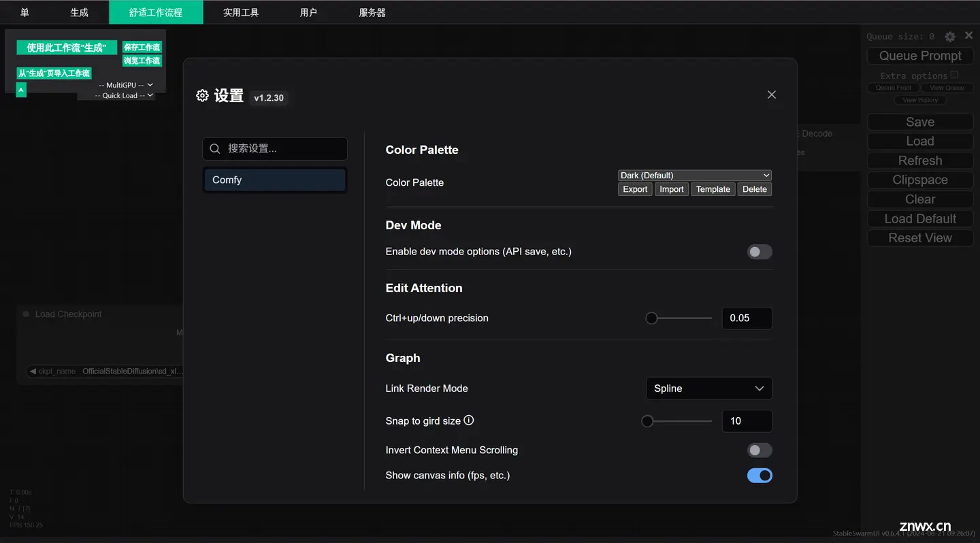Click the Ctrl+up/down precision slider
Image resolution: width=980 pixels, height=543 pixels.
pos(679,318)
